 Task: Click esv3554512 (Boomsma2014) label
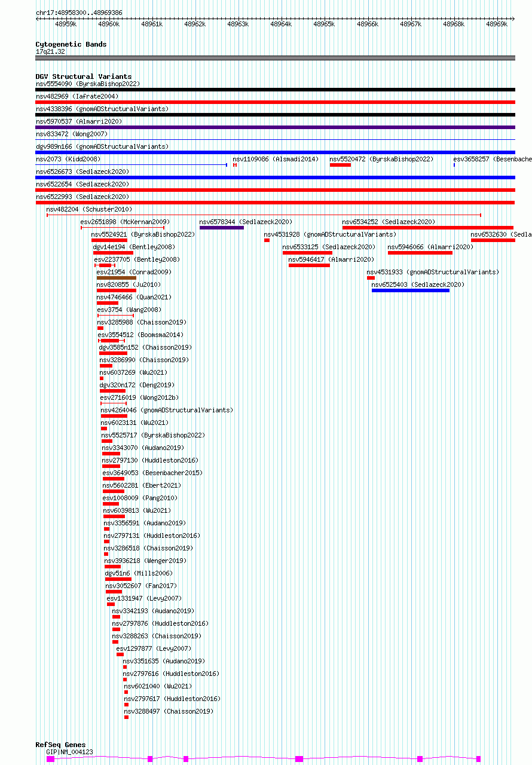[141, 335]
